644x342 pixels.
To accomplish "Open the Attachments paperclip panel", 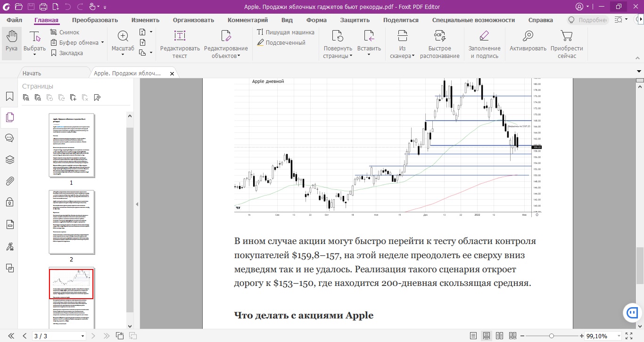I will 9,181.
